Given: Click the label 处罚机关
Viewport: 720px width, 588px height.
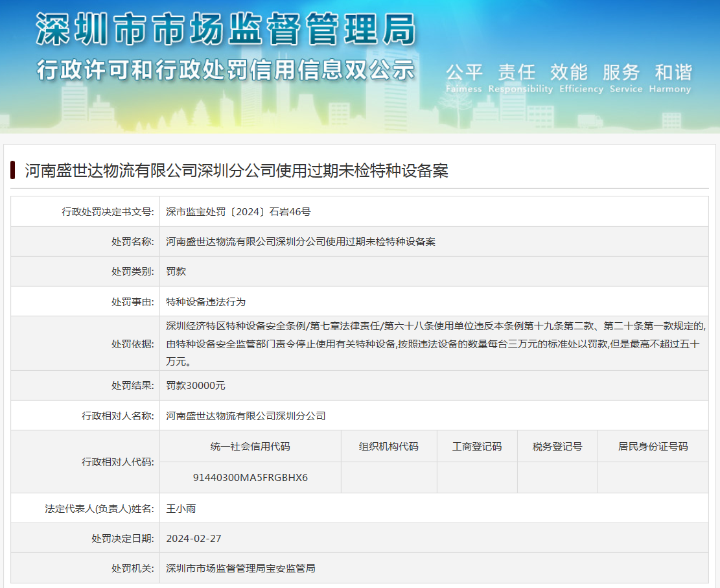Looking at the screenshot, I should coord(133,569).
